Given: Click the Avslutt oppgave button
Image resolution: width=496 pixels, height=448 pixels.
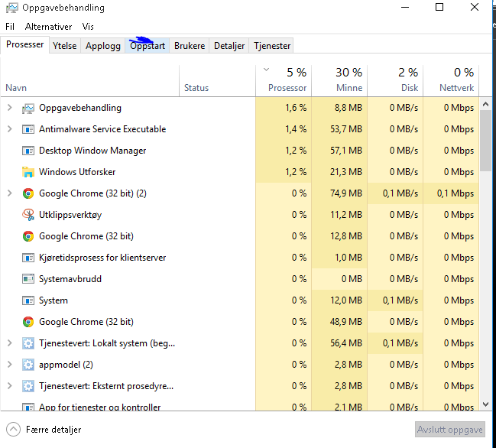Looking at the screenshot, I should (x=450, y=430).
